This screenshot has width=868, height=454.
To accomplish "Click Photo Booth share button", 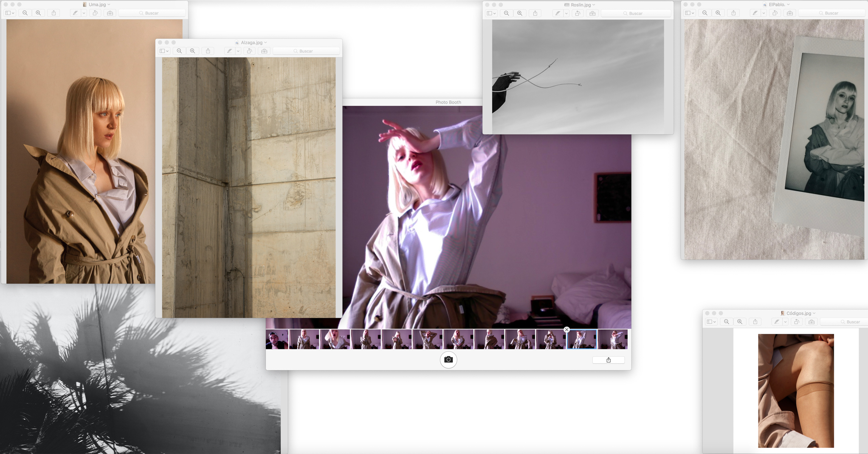I will (x=608, y=360).
